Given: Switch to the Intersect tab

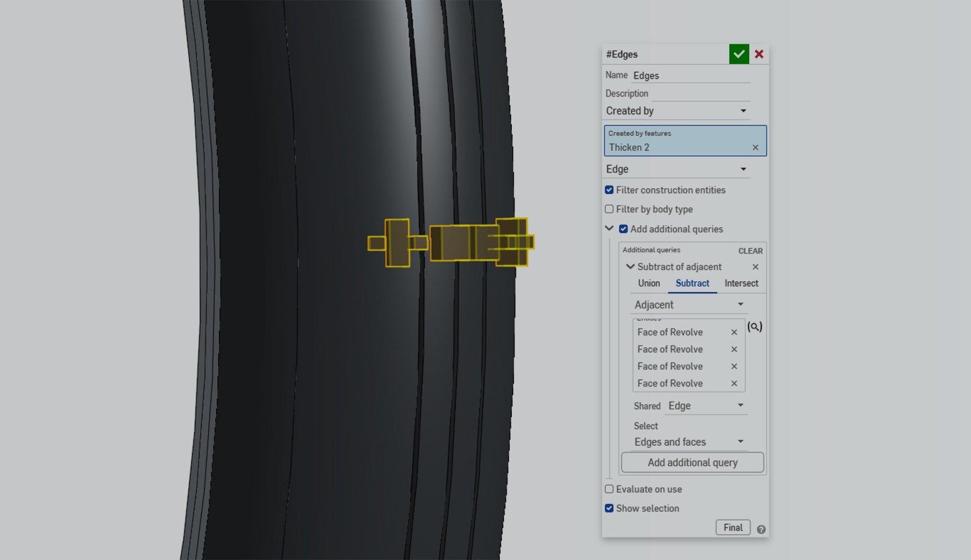Looking at the screenshot, I should (x=741, y=283).
